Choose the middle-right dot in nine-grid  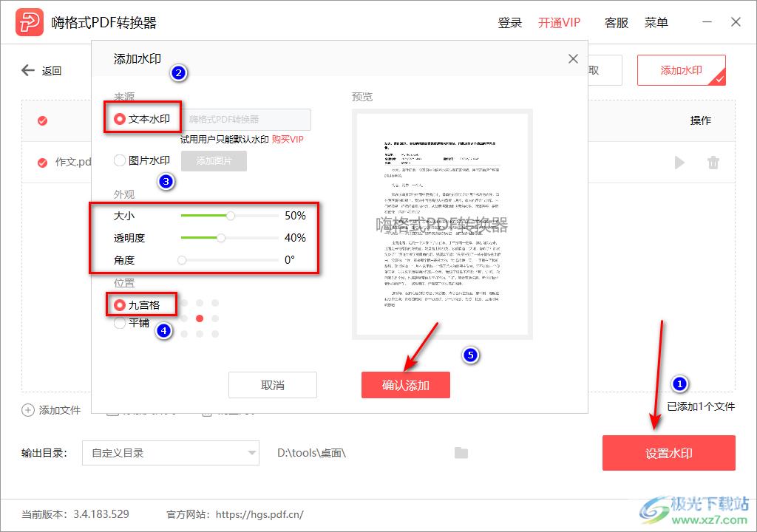click(215, 318)
